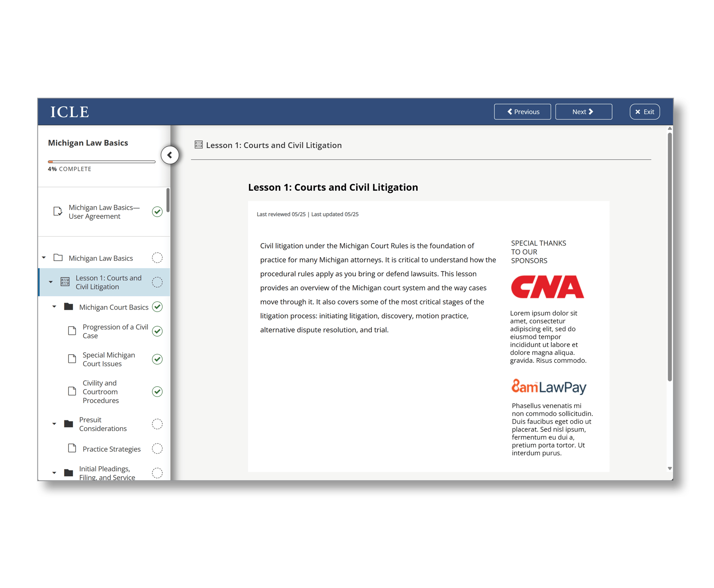The height and width of the screenshot is (588, 714).
Task: Click the Lesson 1 module icon in sidebar
Action: click(65, 282)
